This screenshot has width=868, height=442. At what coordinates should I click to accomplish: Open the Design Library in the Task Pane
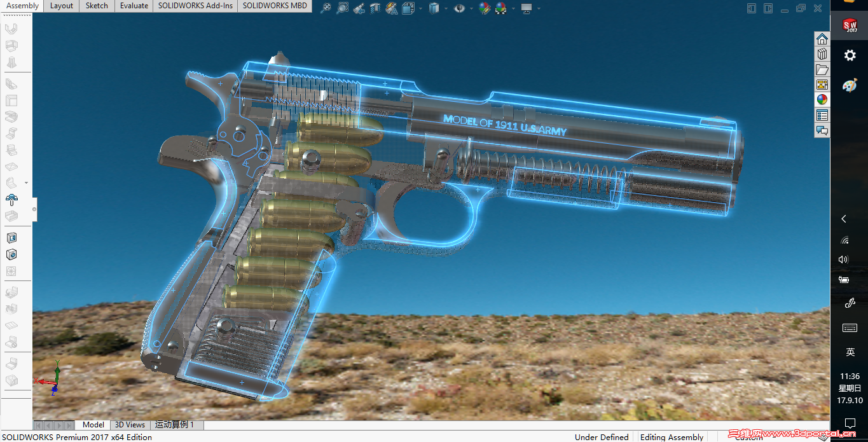(x=822, y=54)
